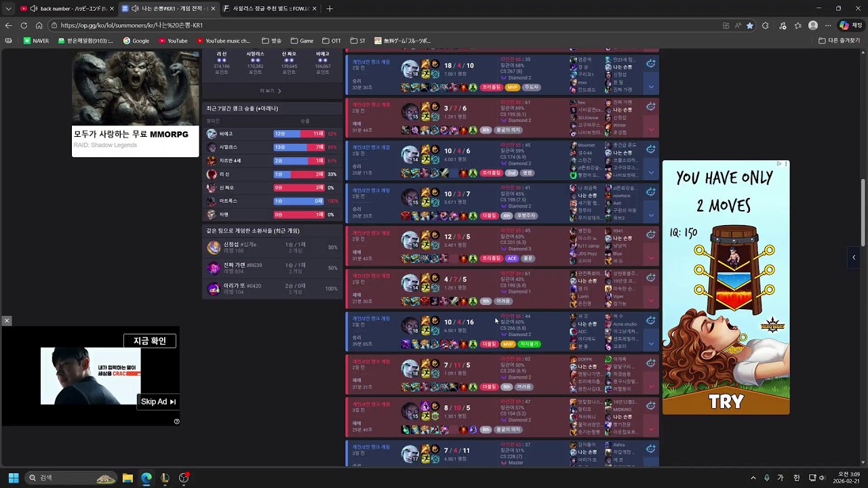Click the 리 신 champion icon in winrate list
Screen dimensions: 868x488
[212, 174]
